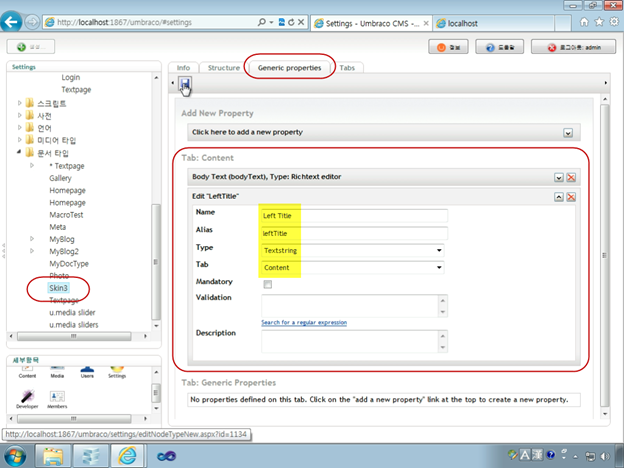
Task: Open the Content section icon
Action: click(27, 372)
